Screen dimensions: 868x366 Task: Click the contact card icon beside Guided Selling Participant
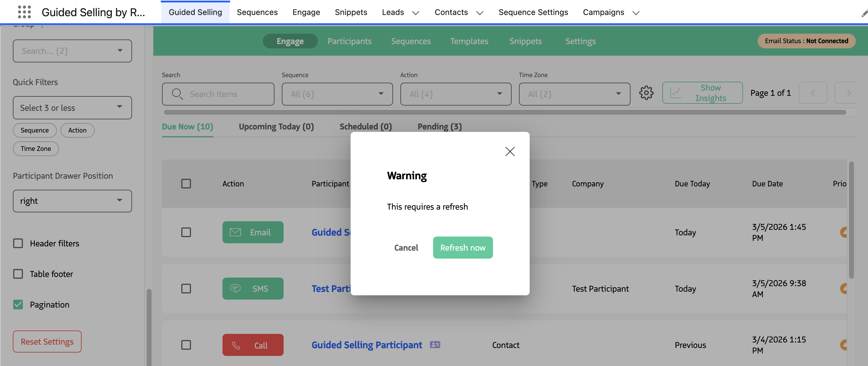pyautogui.click(x=435, y=345)
